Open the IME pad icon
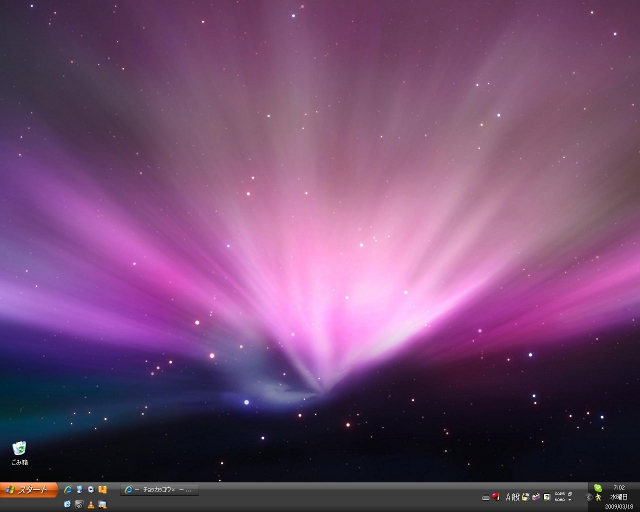This screenshot has width=640, height=512. (526, 497)
